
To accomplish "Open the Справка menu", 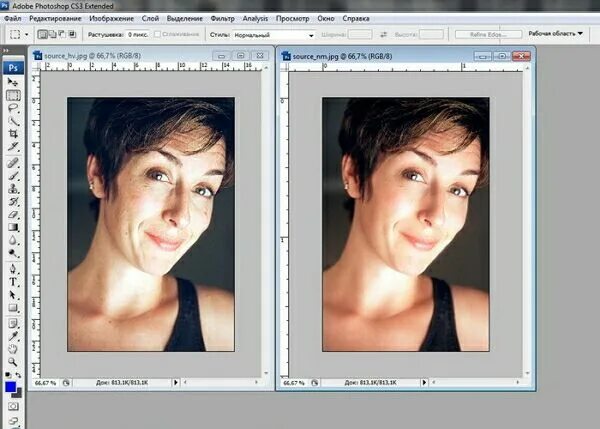I will (x=356, y=18).
